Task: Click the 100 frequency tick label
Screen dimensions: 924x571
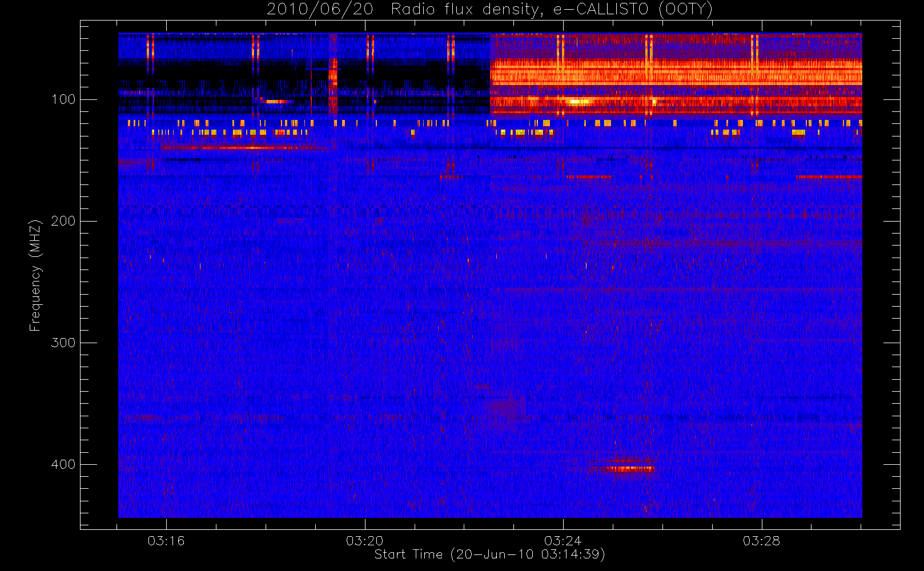Action: pyautogui.click(x=63, y=99)
